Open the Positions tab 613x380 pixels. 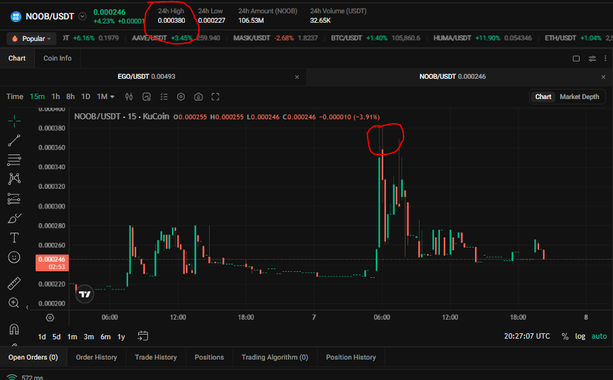coord(209,357)
